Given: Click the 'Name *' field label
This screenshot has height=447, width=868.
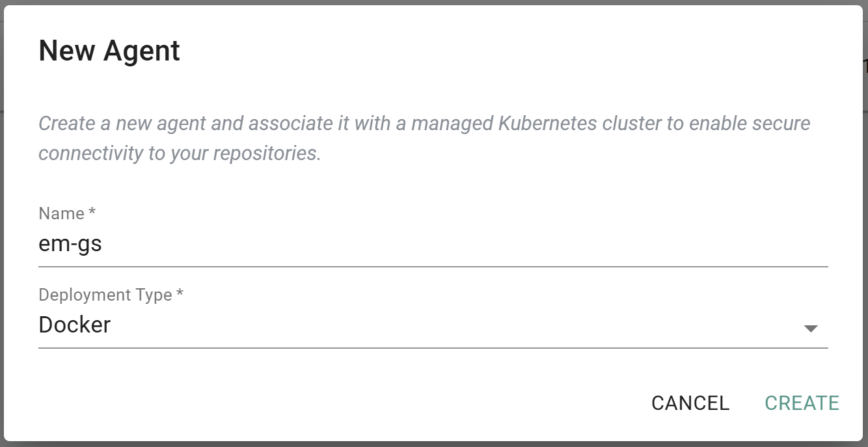Looking at the screenshot, I should [x=62, y=213].
